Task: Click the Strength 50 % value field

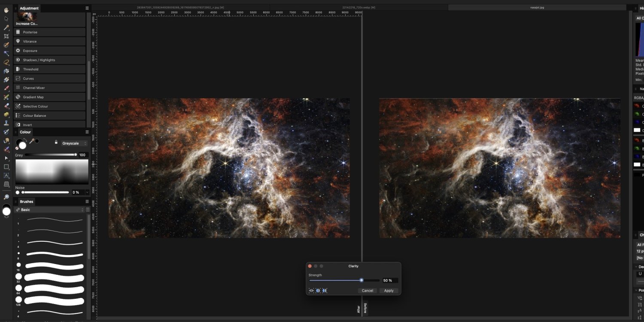Action: [x=390, y=280]
